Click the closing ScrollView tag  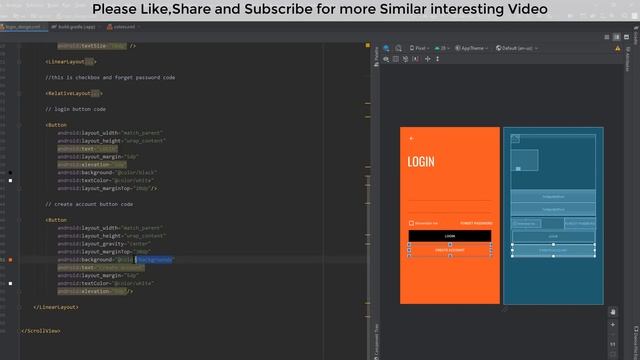point(41,331)
